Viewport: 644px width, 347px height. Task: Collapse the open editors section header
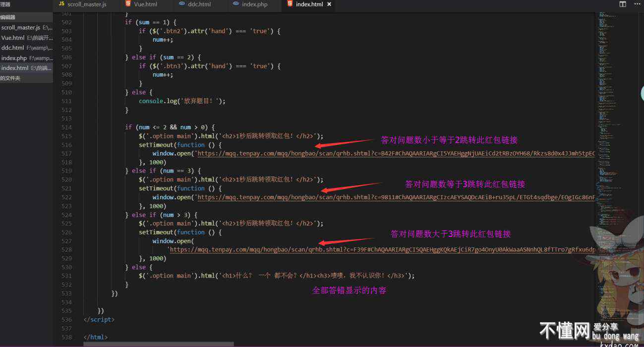tap(26, 17)
